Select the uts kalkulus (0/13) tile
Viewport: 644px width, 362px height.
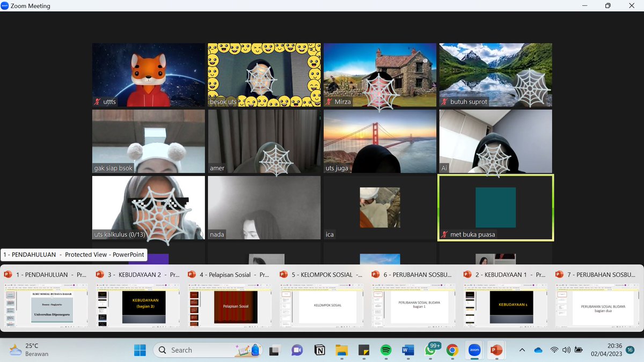149,208
